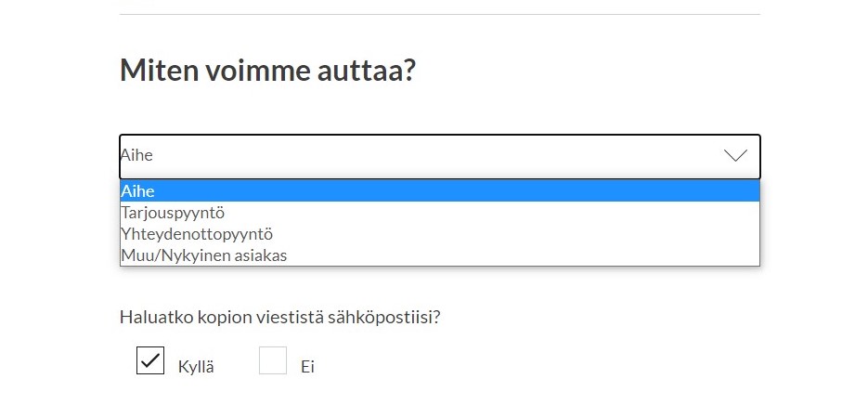Viewport: 868px width, 405px height.
Task: Check the Ei checkbox
Action: tap(273, 360)
